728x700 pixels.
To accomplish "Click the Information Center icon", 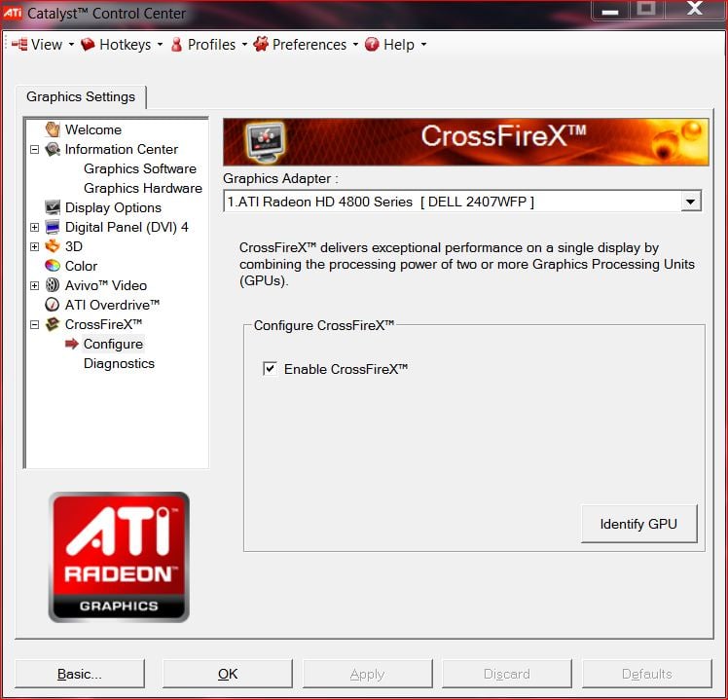I will (x=53, y=149).
